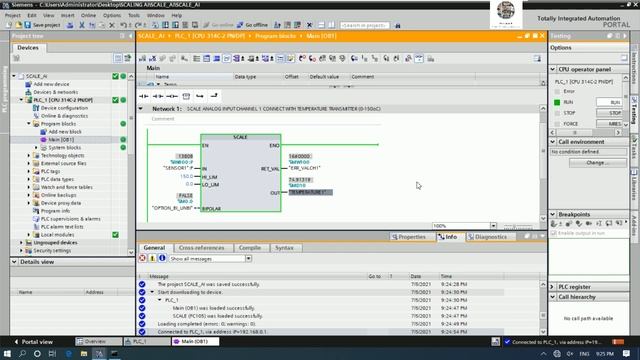This screenshot has width=640, height=360.
Task: Collapse the PLC_1 tree node
Action: 21,100
